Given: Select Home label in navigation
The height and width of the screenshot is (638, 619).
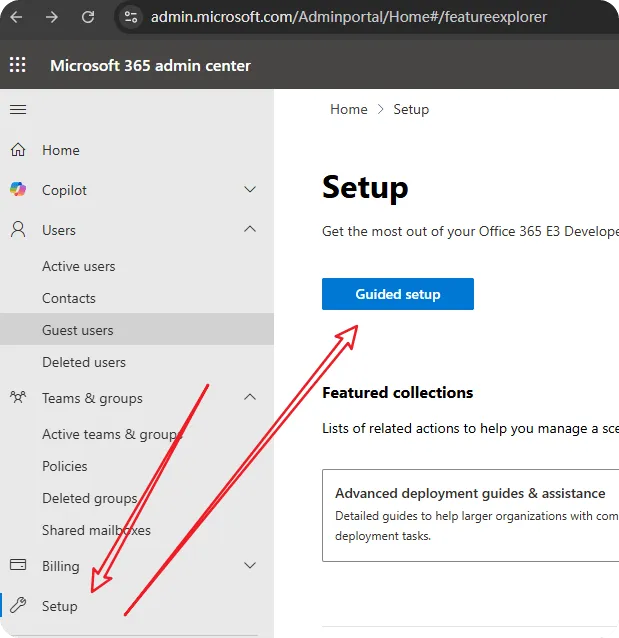Looking at the screenshot, I should pyautogui.click(x=61, y=150).
